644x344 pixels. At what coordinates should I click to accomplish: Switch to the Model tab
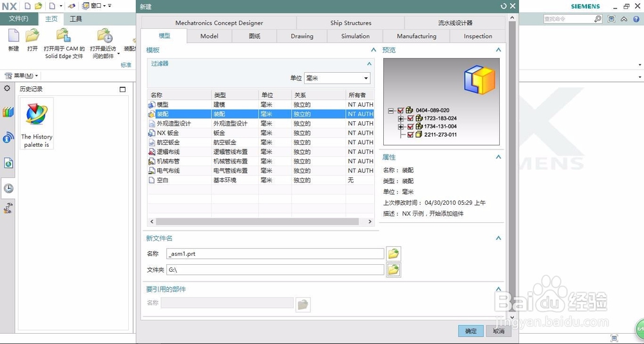[209, 36]
